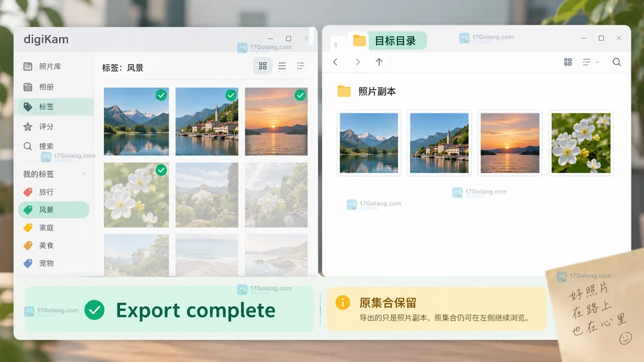Screen dimensions: 644x362
Task: Deselect the sunset photo checkmark
Action: (x=300, y=96)
